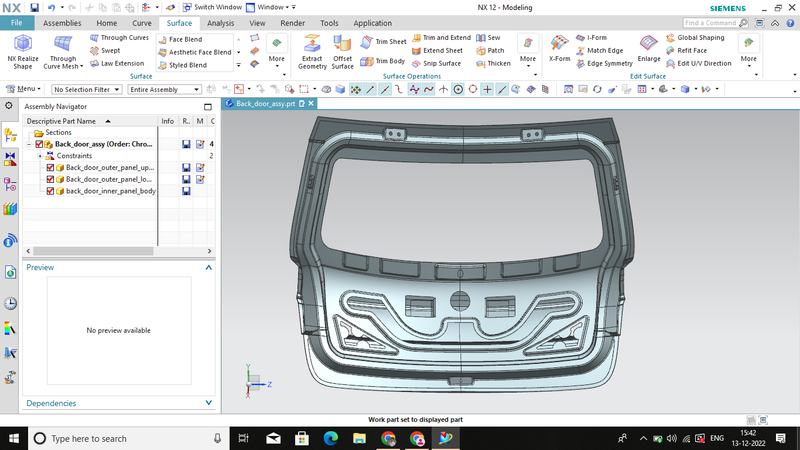Open the Analysis tab
The image size is (800, 450).
pos(220,23)
